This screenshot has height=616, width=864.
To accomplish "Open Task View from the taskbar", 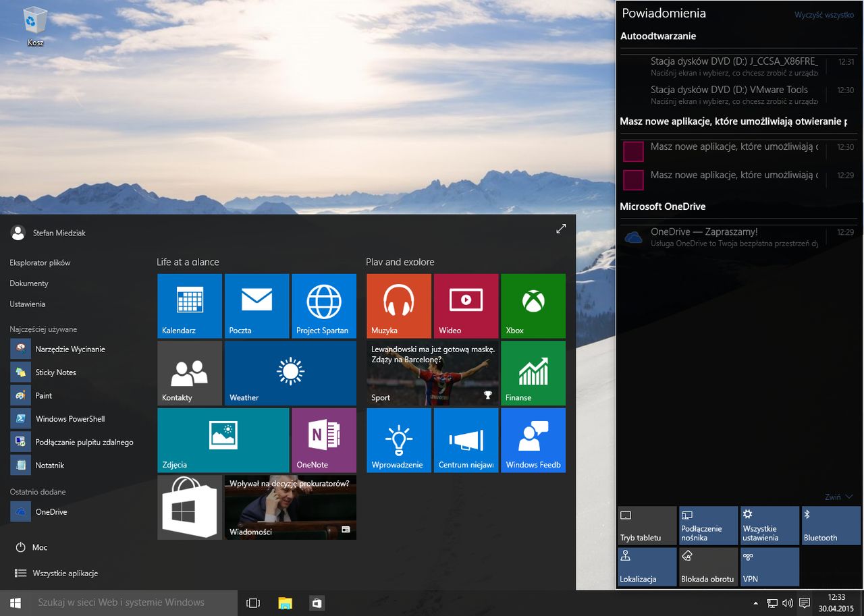I will (253, 603).
